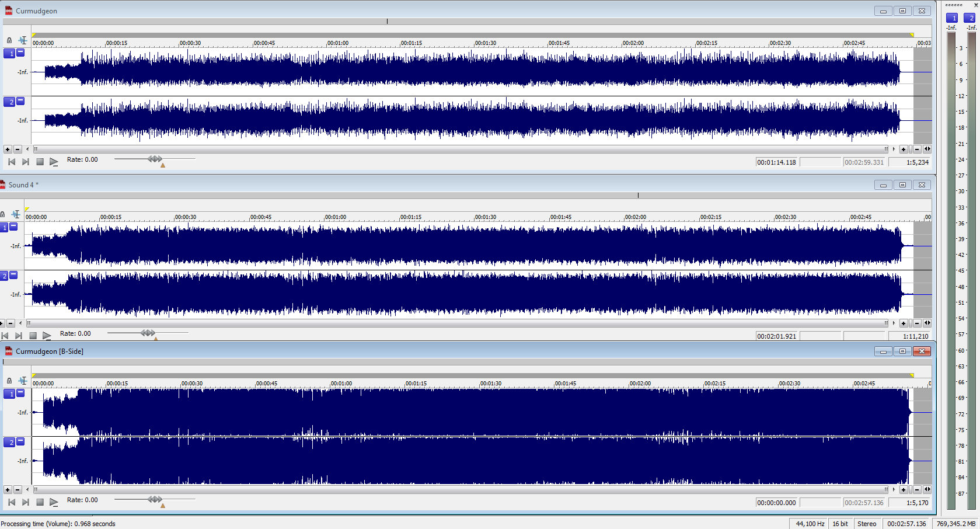Toggle channel 1 button in Curmudgeon window

pos(9,54)
